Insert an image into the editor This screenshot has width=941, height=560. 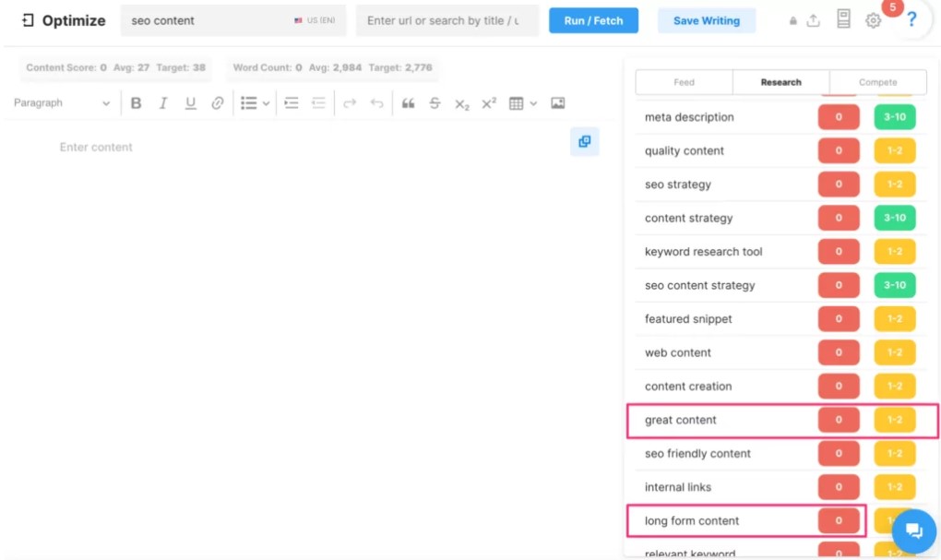coord(557,102)
